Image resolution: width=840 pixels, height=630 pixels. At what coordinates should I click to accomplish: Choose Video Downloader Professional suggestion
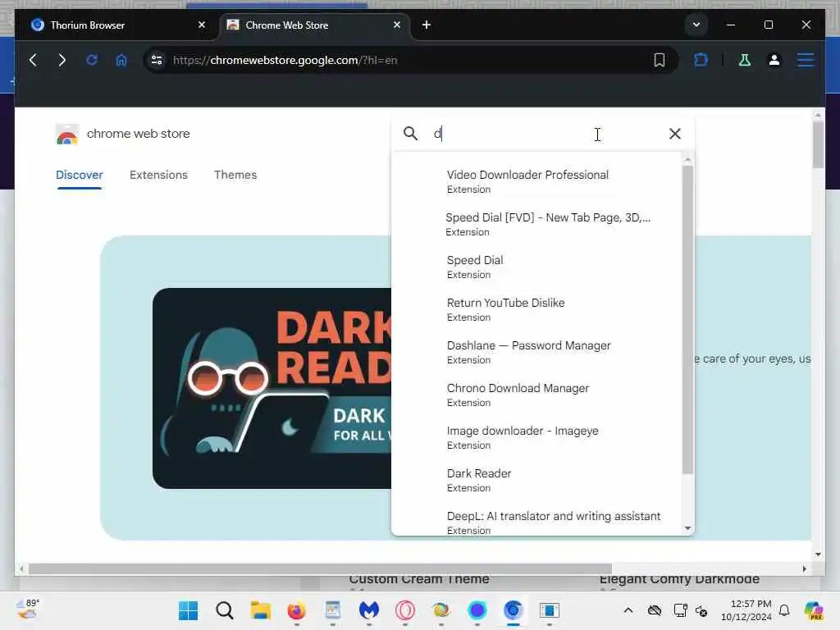point(536,181)
